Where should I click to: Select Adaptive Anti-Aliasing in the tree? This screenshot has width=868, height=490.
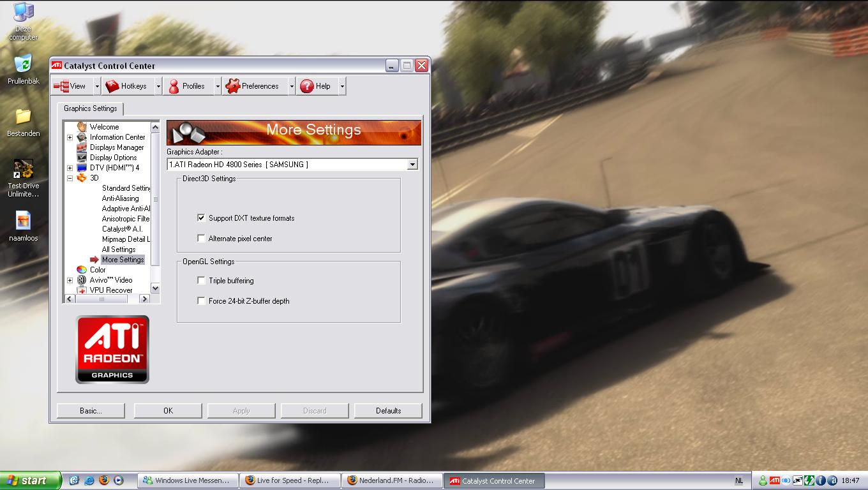(x=126, y=209)
